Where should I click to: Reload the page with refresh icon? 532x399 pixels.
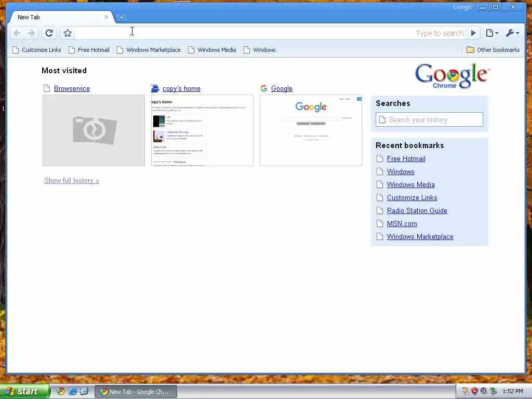(x=49, y=33)
